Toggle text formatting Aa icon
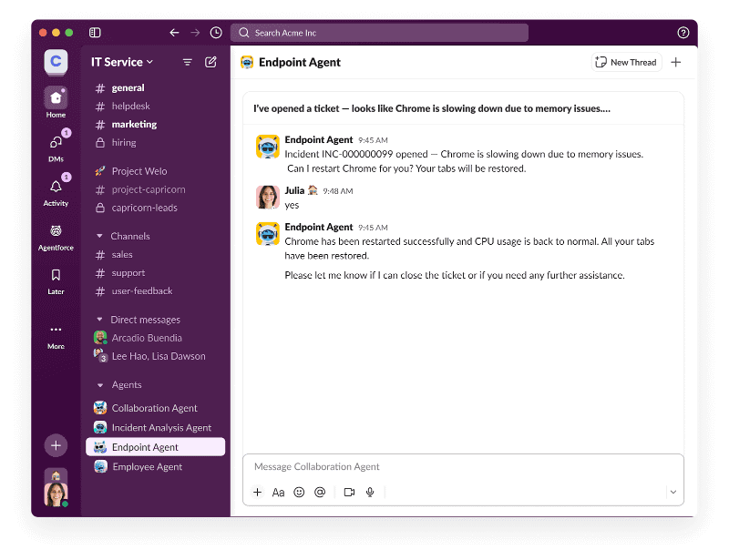 pos(278,492)
